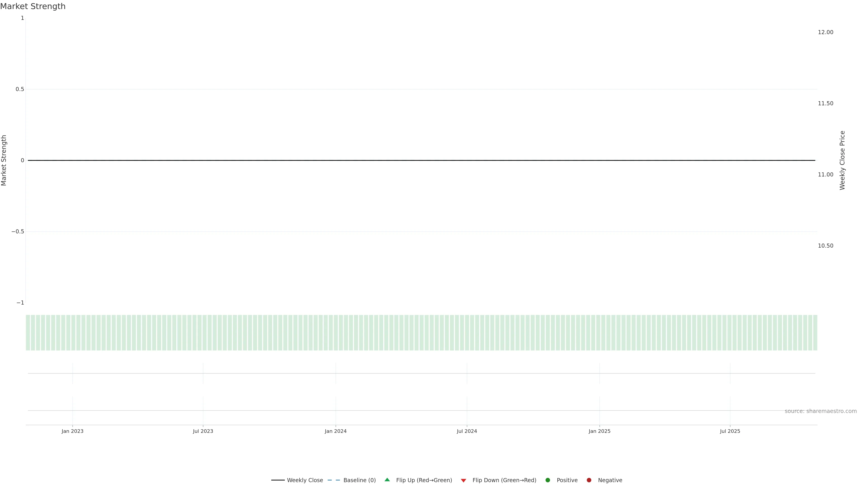Screen dimensions: 868x488
Task: Click the Flip Up legend label
Action: point(424,480)
